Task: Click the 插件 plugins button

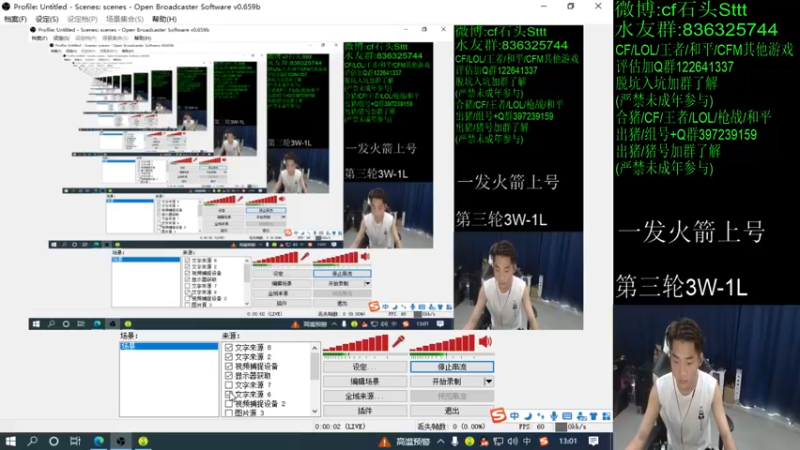Action: click(x=365, y=411)
